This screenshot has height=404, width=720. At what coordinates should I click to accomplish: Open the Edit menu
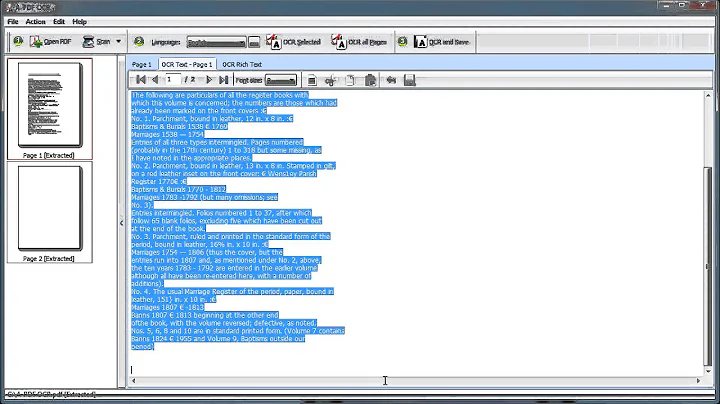(59, 22)
